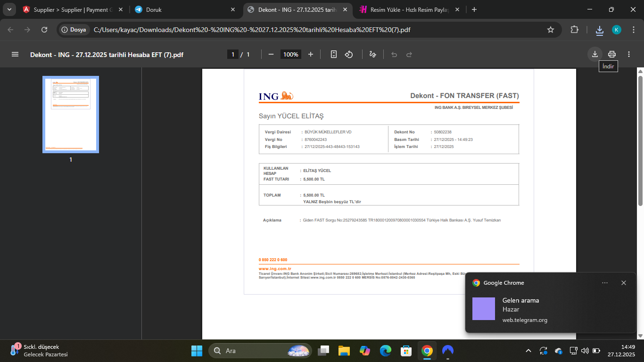Dismiss the Google Chrome notification
The image size is (644, 362).
click(624, 283)
